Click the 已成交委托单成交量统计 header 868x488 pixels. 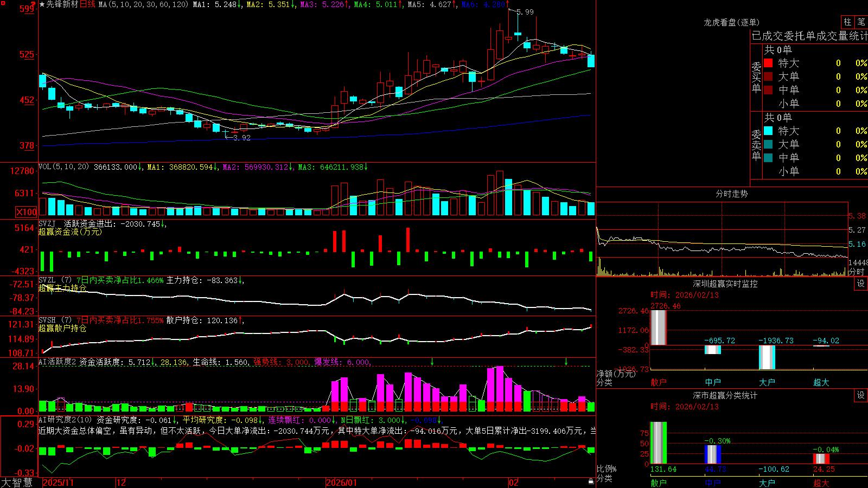coord(809,36)
